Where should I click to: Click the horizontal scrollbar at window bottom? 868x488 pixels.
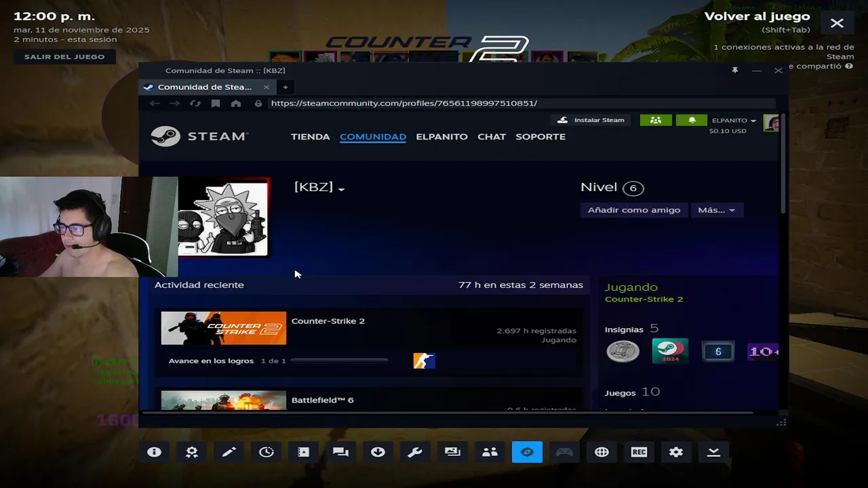446,412
